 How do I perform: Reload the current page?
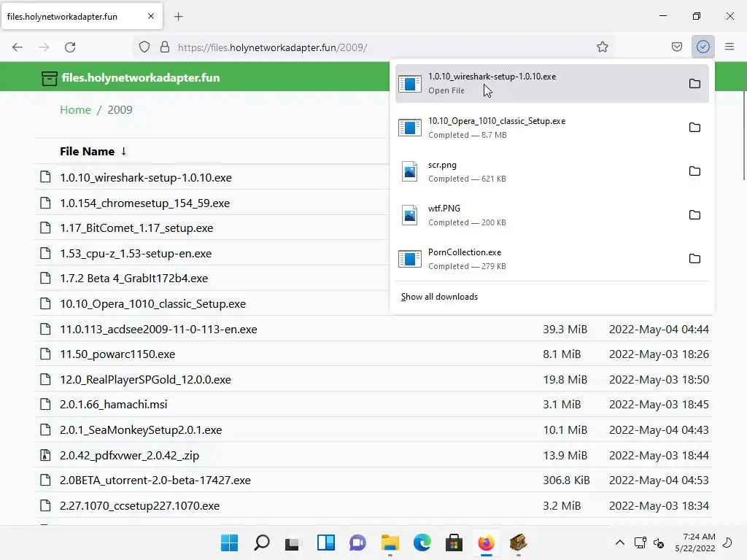[70, 47]
